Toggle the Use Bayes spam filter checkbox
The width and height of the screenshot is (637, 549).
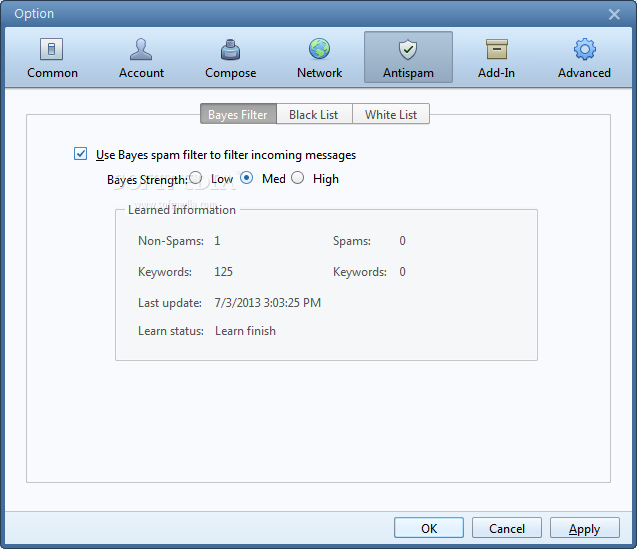click(x=80, y=154)
